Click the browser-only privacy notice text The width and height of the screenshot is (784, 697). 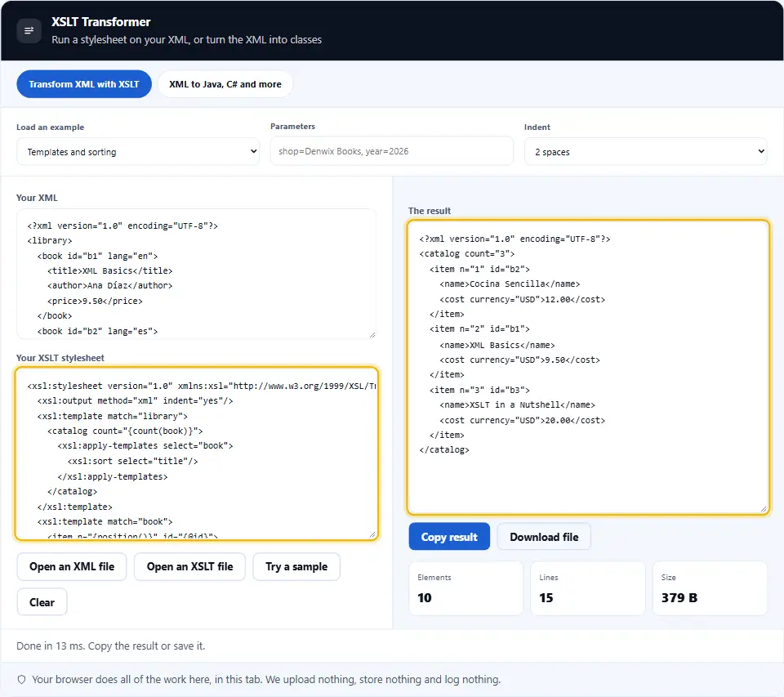click(266, 680)
